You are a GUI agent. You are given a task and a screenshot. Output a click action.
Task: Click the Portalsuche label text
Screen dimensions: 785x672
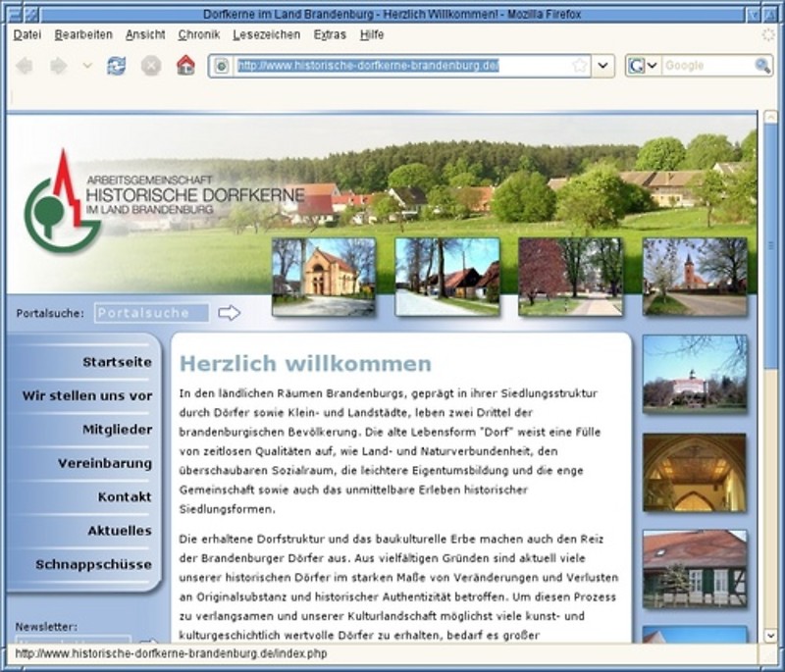point(50,313)
